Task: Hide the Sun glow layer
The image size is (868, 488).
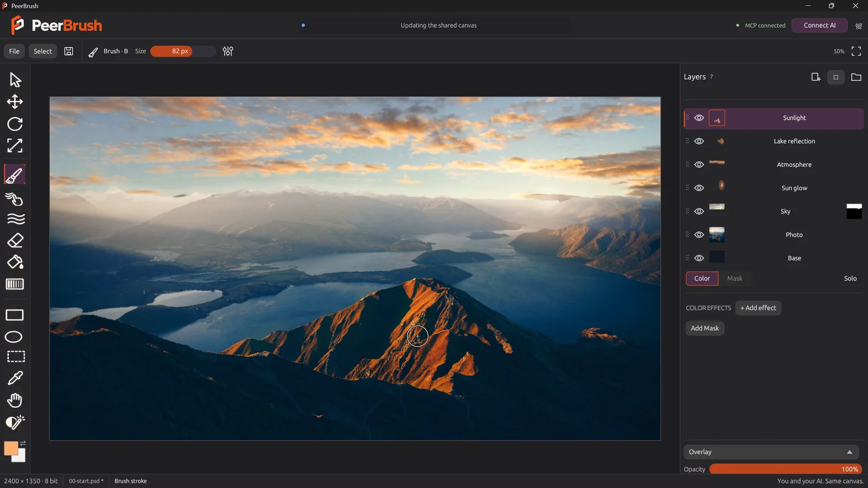Action: pos(699,188)
